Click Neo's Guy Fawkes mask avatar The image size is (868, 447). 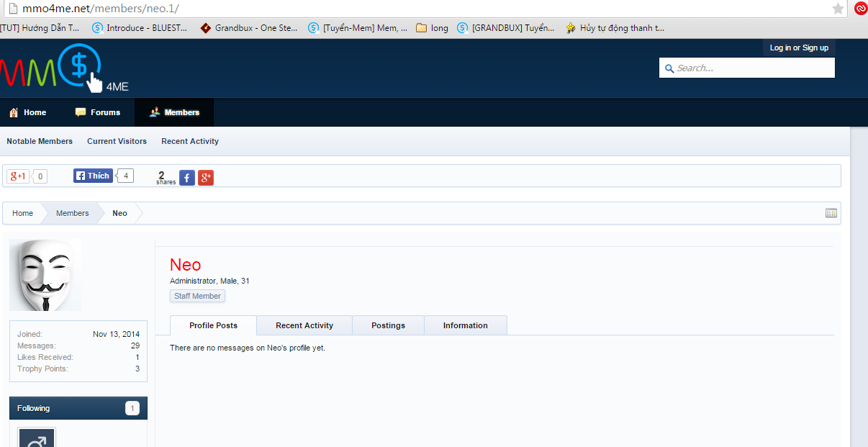click(45, 275)
